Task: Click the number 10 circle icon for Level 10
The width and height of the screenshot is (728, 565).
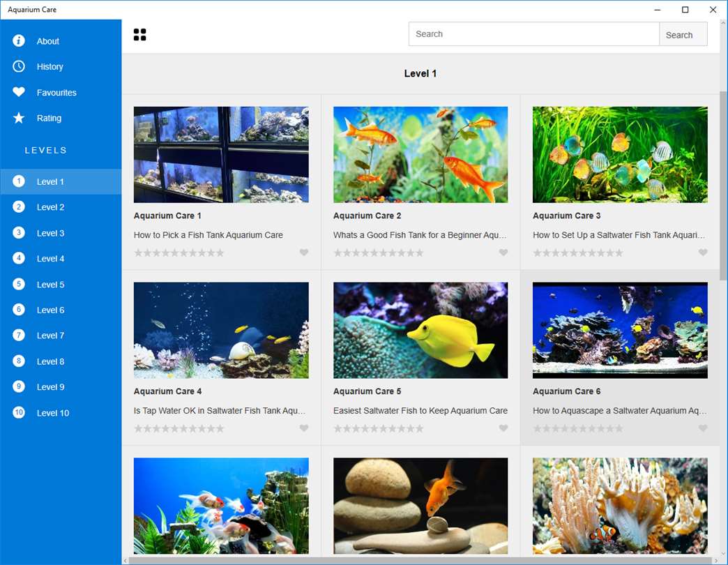Action: click(x=19, y=412)
